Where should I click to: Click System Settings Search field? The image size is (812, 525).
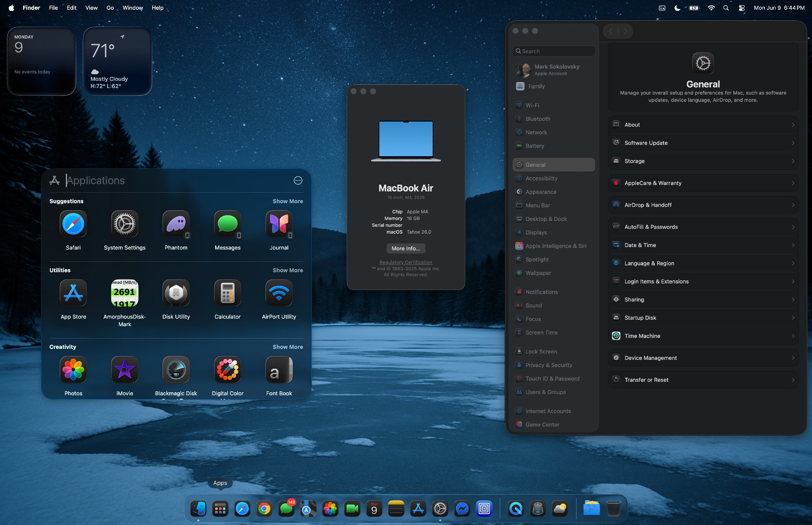554,51
